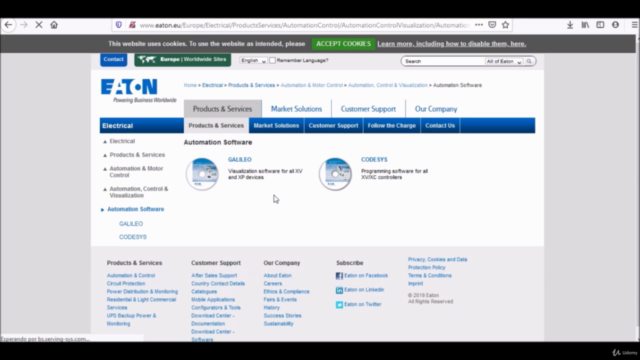The height and width of the screenshot is (360, 640).
Task: Click the GALILEO software disc image
Action: coord(202,173)
